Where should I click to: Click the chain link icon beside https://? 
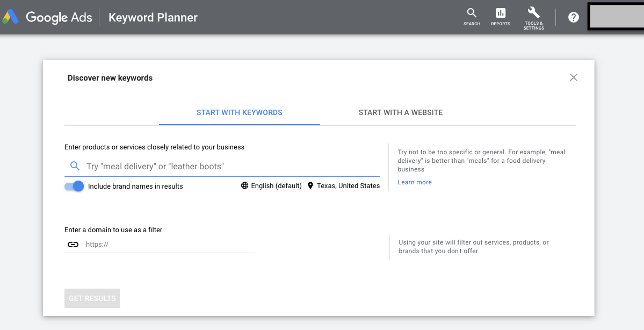pyautogui.click(x=73, y=245)
